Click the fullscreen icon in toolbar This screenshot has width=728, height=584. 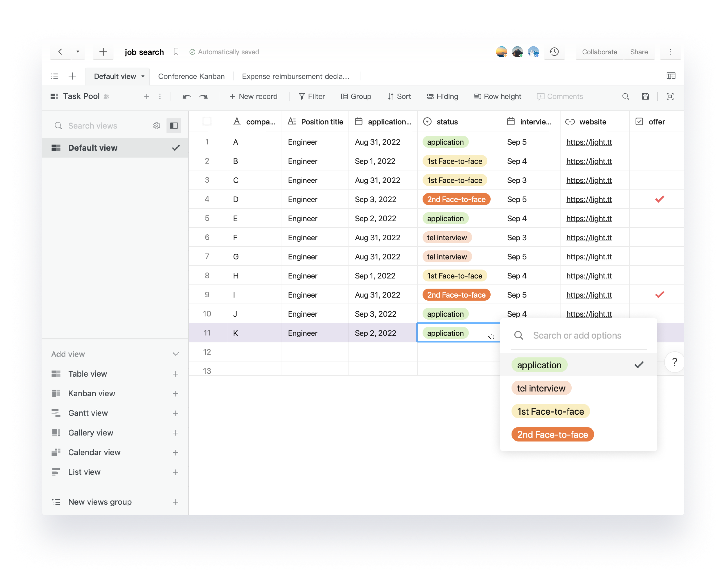[x=670, y=97]
